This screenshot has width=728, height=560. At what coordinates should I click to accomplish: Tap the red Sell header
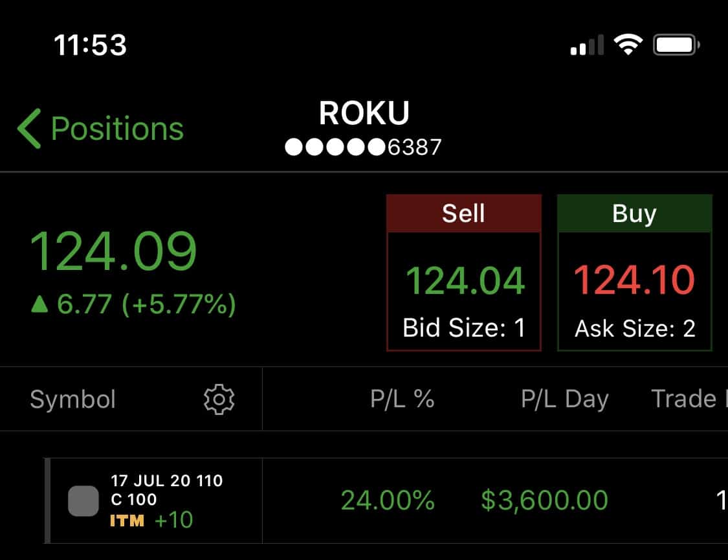[464, 214]
